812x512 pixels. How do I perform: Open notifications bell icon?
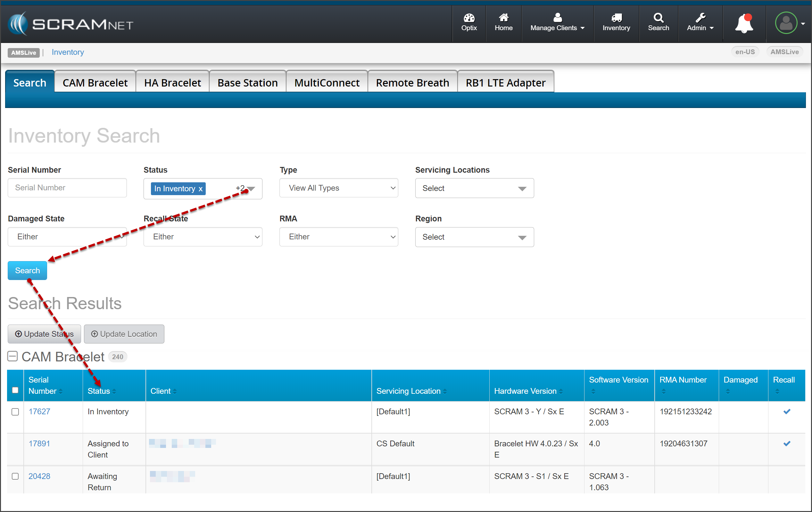click(744, 24)
